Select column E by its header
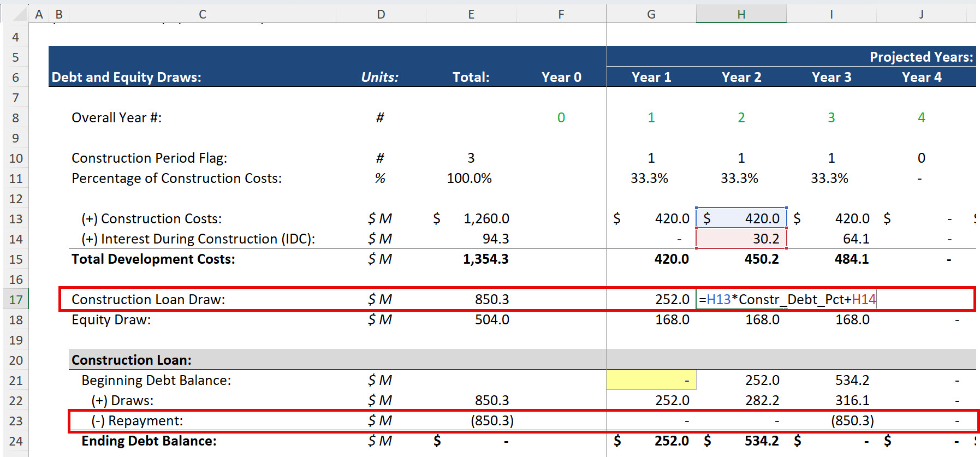 coord(471,14)
